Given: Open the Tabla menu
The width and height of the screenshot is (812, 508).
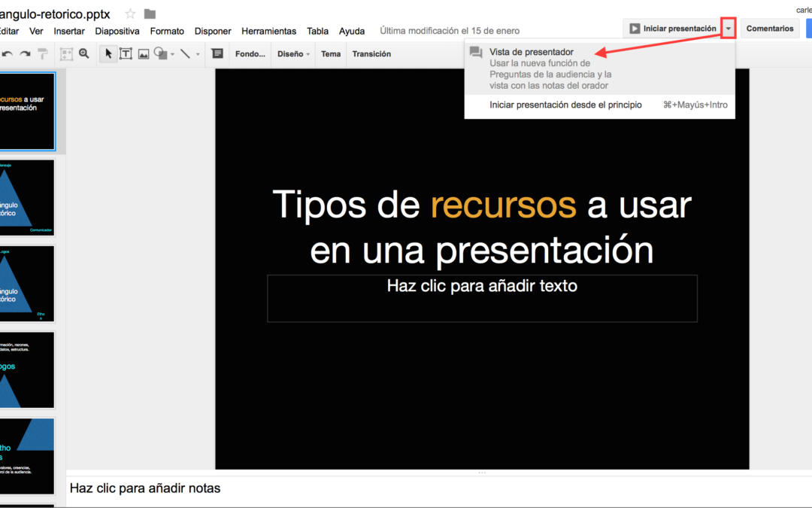Looking at the screenshot, I should click(317, 31).
